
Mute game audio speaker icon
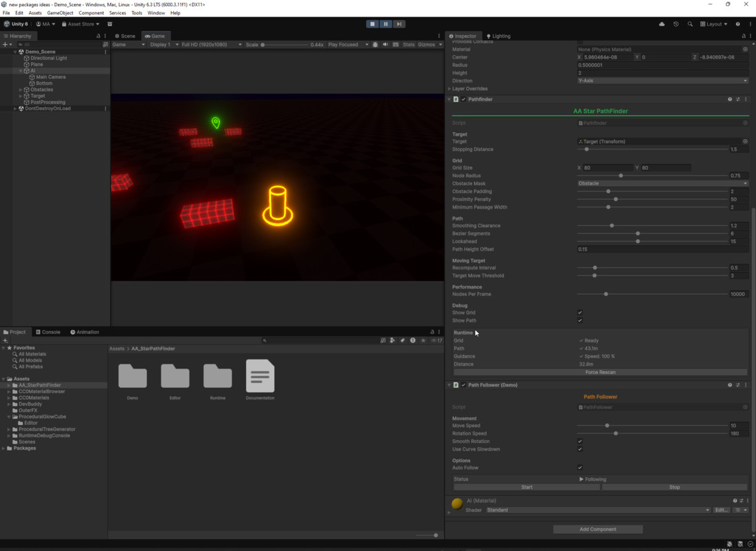385,44
